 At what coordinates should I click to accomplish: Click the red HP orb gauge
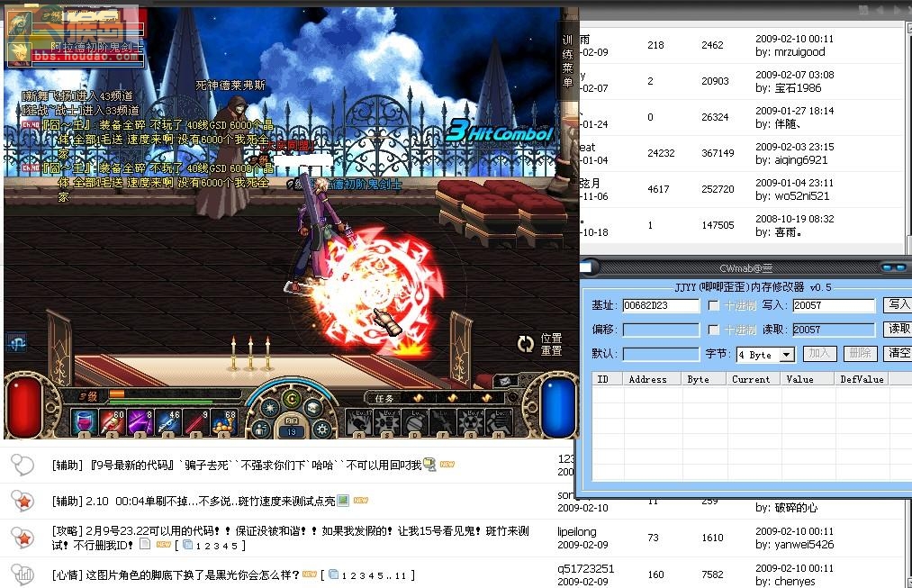pyautogui.click(x=24, y=405)
